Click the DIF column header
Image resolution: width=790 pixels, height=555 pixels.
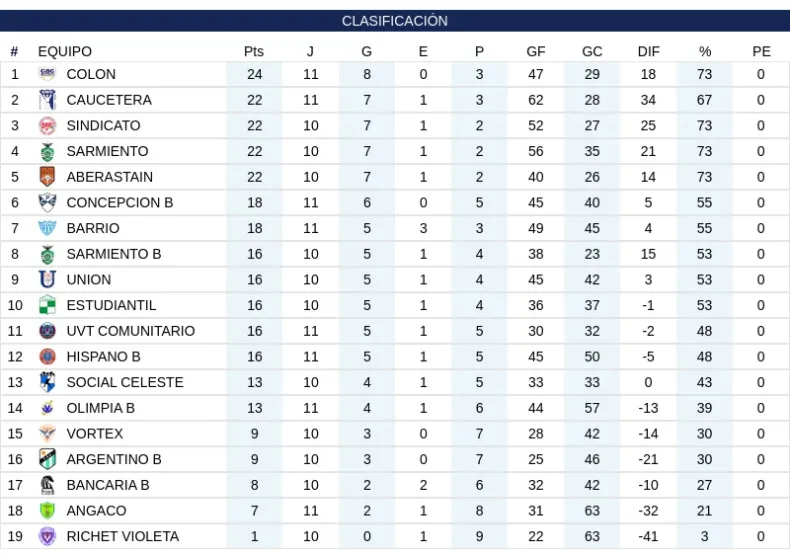649,51
